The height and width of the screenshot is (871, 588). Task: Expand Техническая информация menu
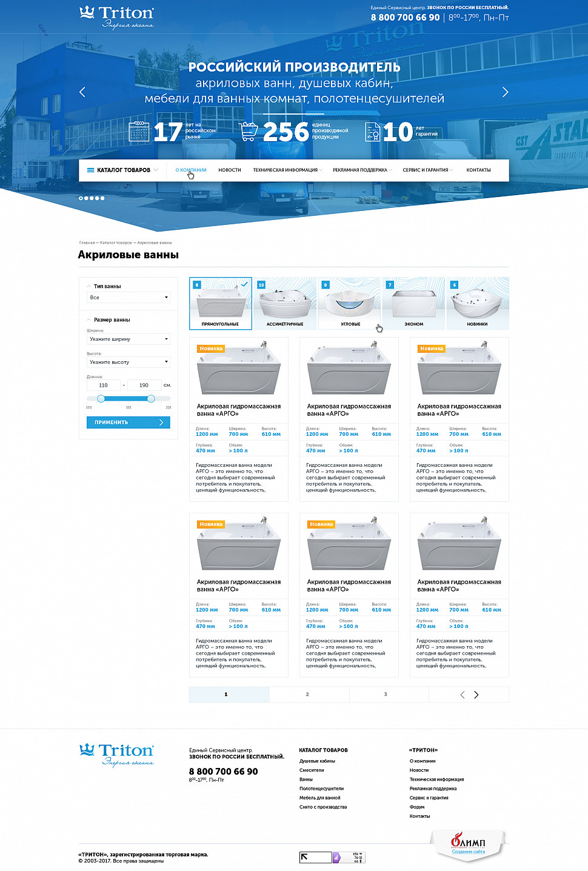pyautogui.click(x=287, y=170)
